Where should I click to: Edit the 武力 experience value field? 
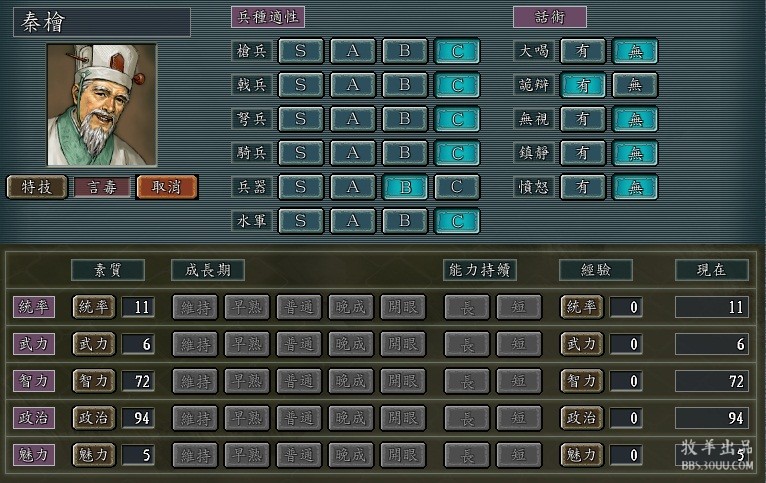point(626,344)
